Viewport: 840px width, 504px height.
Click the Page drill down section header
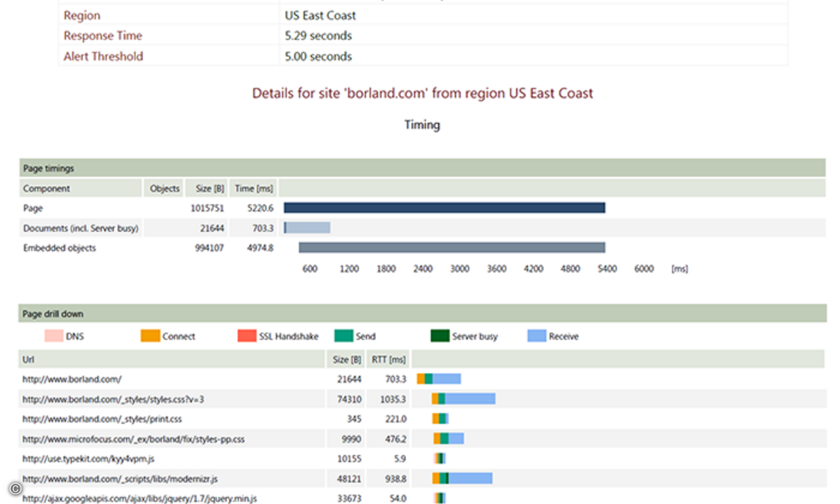coord(422,314)
